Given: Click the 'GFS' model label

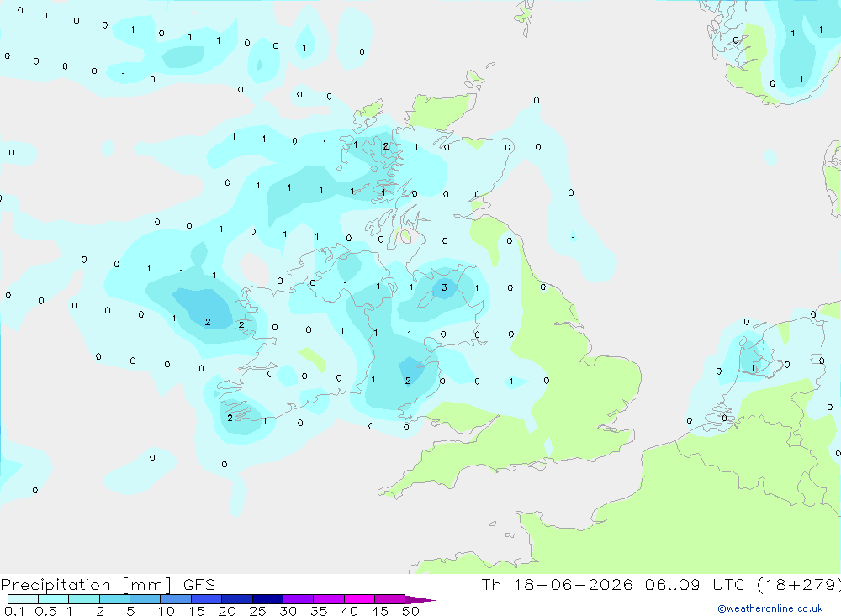Looking at the screenshot, I should click(x=199, y=585).
